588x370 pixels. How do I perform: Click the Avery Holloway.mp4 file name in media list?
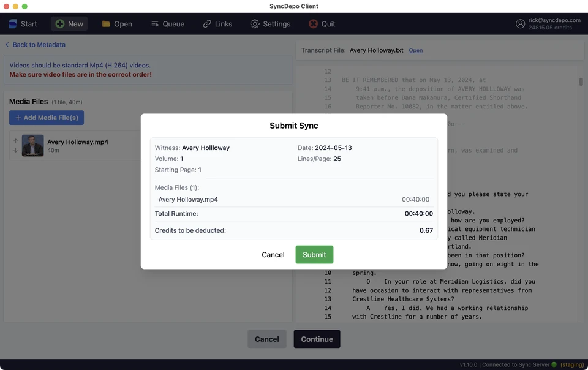[x=78, y=142]
